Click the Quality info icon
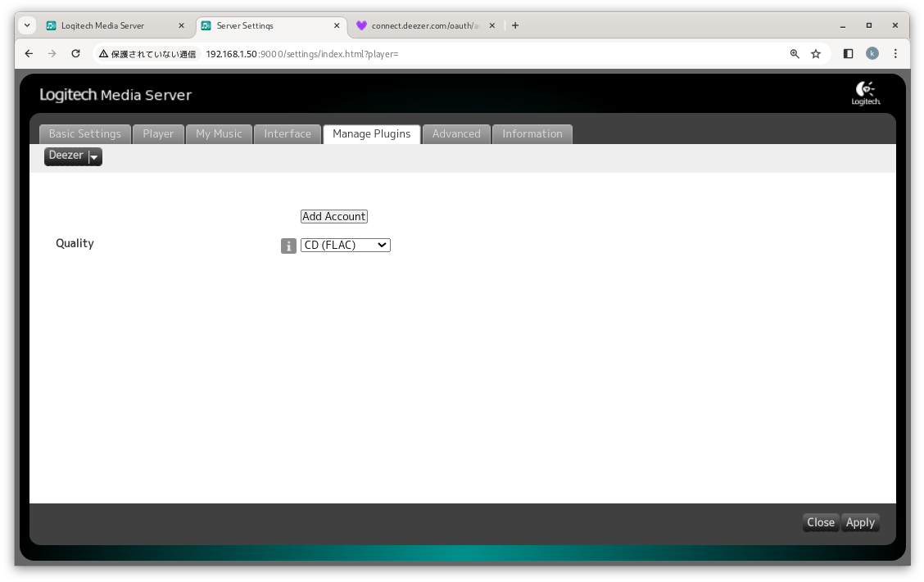Screen dimensions: 924x582 point(288,246)
